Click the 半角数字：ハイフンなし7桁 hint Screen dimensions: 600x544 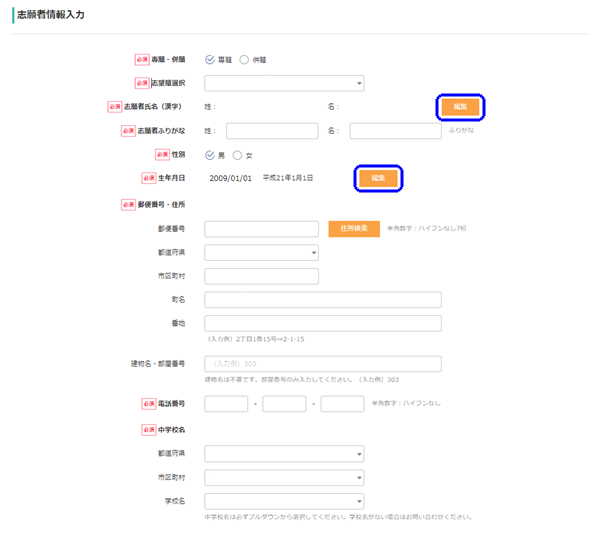[427, 228]
